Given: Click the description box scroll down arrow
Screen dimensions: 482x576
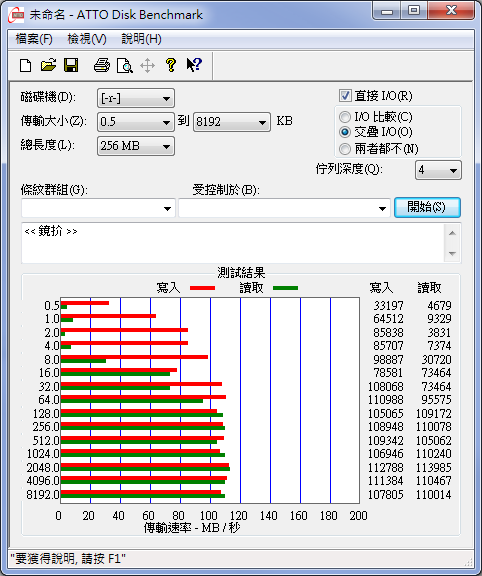Looking at the screenshot, I should point(452,253).
